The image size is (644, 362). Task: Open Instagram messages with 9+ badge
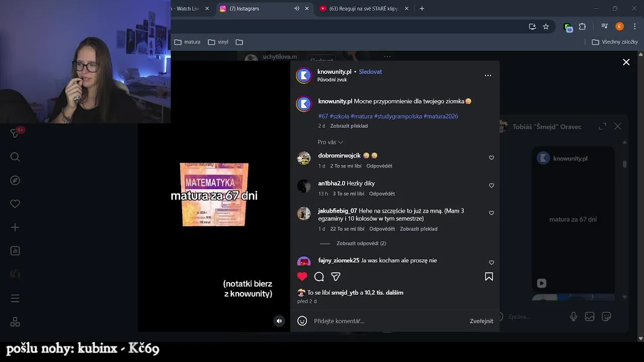pyautogui.click(x=15, y=133)
